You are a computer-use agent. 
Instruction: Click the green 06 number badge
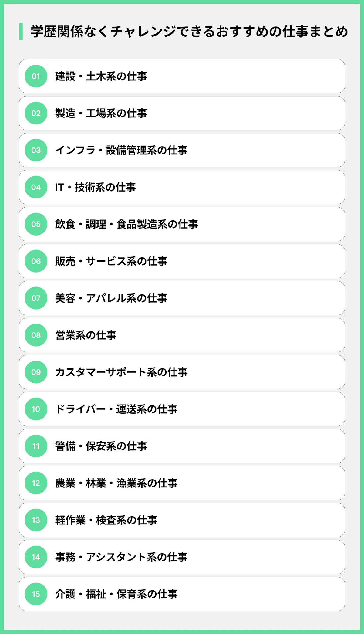tap(36, 261)
